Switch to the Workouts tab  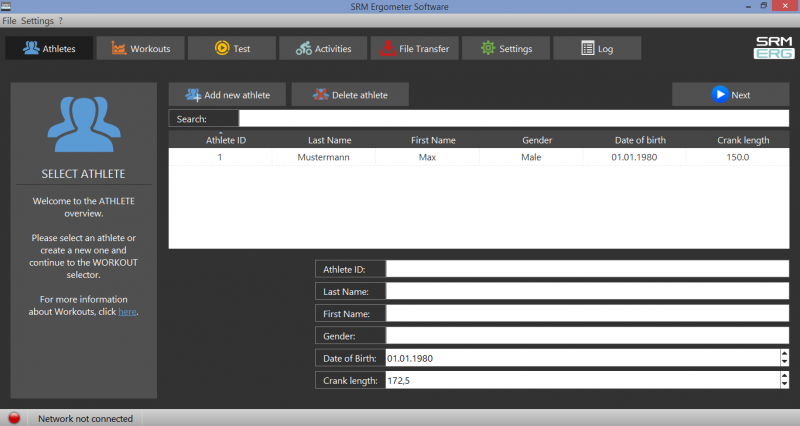pos(140,48)
